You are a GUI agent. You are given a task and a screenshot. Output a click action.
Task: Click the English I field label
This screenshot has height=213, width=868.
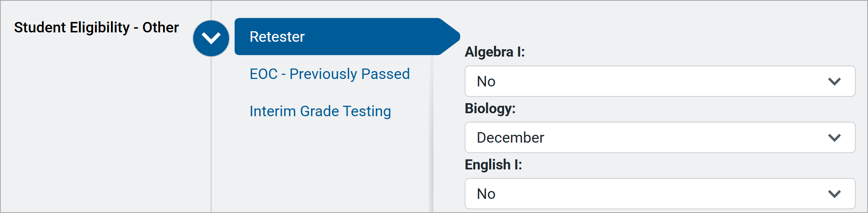click(493, 165)
